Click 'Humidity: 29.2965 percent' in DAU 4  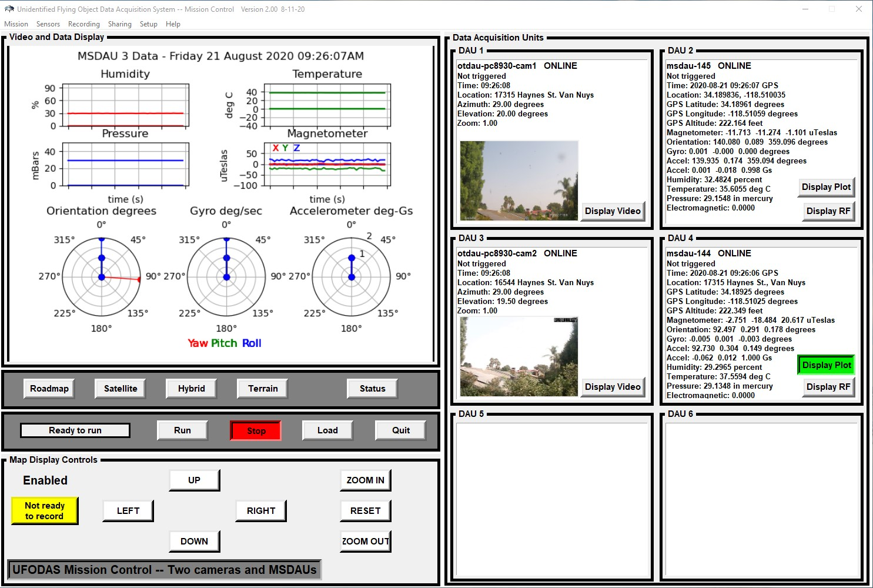(x=714, y=367)
